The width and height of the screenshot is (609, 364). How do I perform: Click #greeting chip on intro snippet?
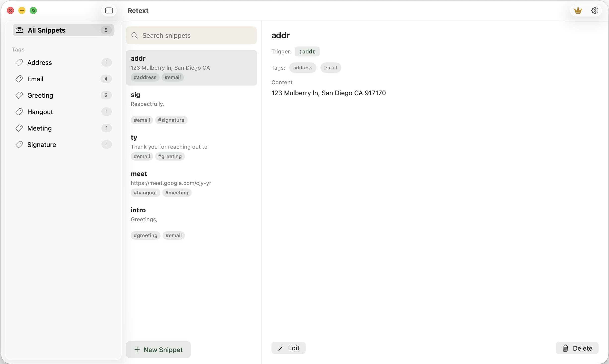(145, 235)
